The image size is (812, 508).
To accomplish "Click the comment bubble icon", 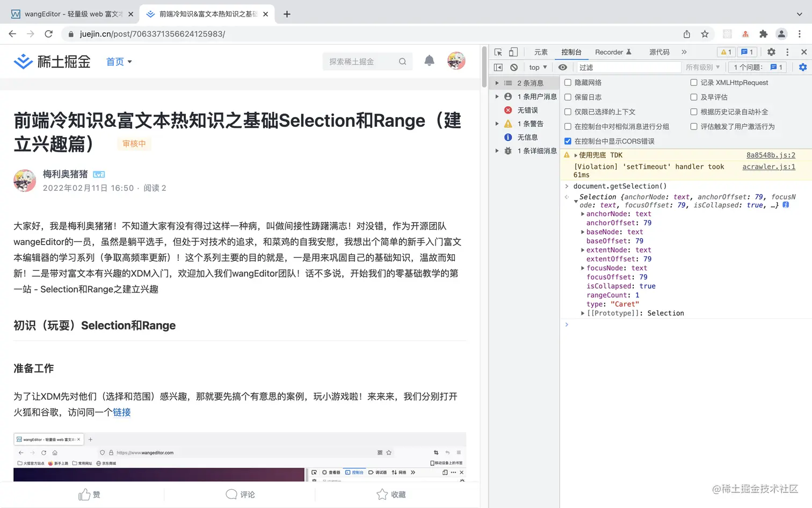I will [231, 494].
